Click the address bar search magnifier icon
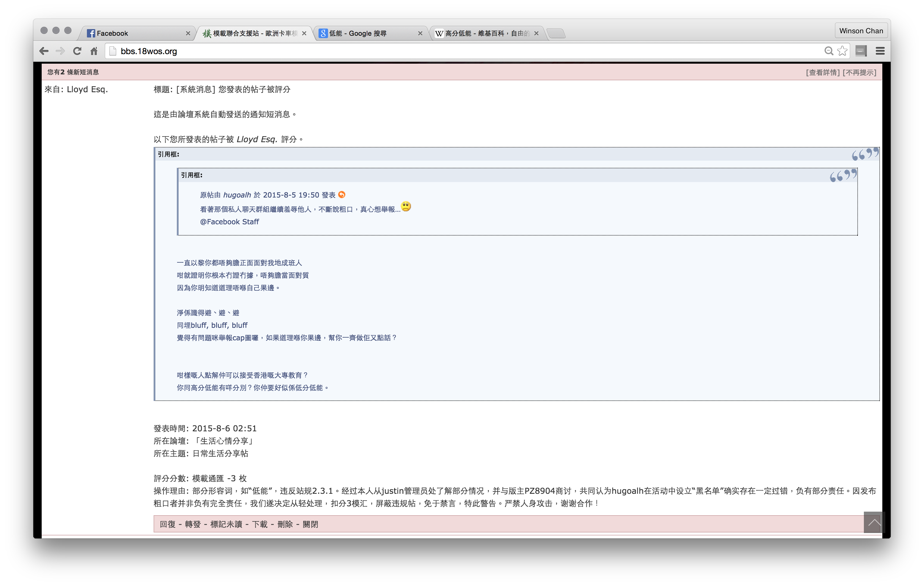This screenshot has height=586, width=924. coord(829,51)
